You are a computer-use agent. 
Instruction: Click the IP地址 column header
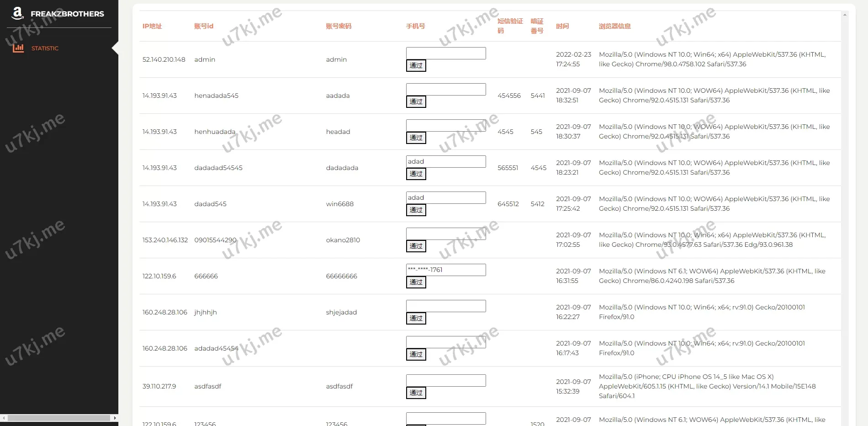click(152, 26)
